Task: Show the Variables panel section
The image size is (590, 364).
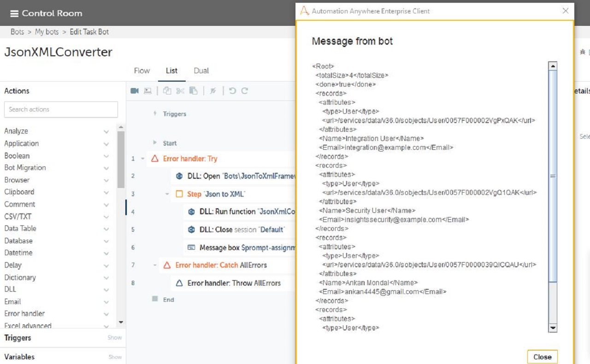Action: pos(115,357)
